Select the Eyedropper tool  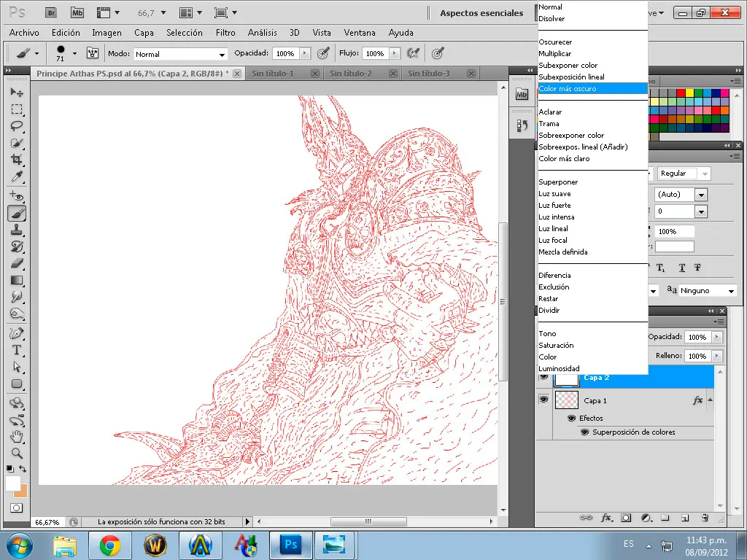pyautogui.click(x=17, y=177)
